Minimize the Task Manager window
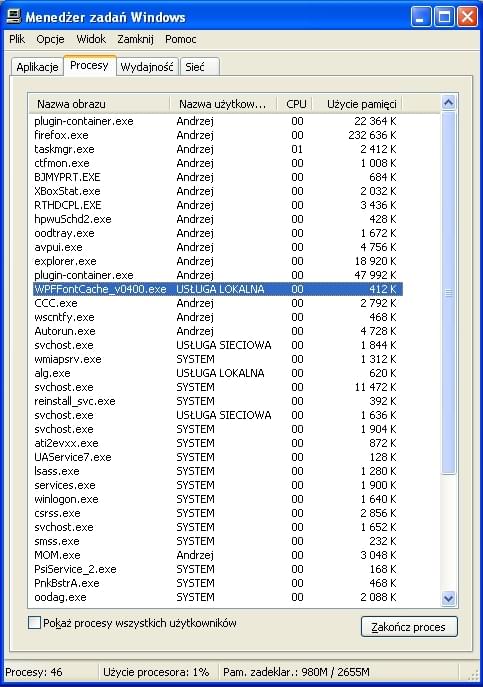The width and height of the screenshot is (483, 687). (x=421, y=17)
